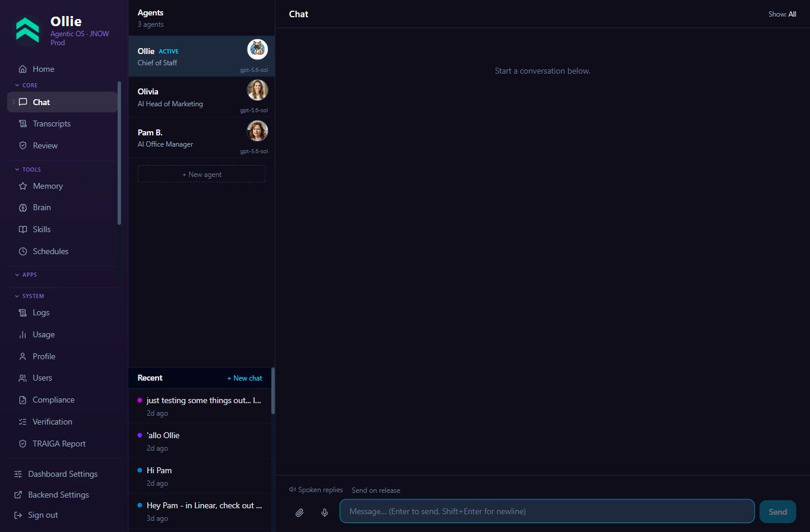Viewport: 810px width, 532px height.
Task: Click the Verification checklist icon
Action: coord(23,422)
